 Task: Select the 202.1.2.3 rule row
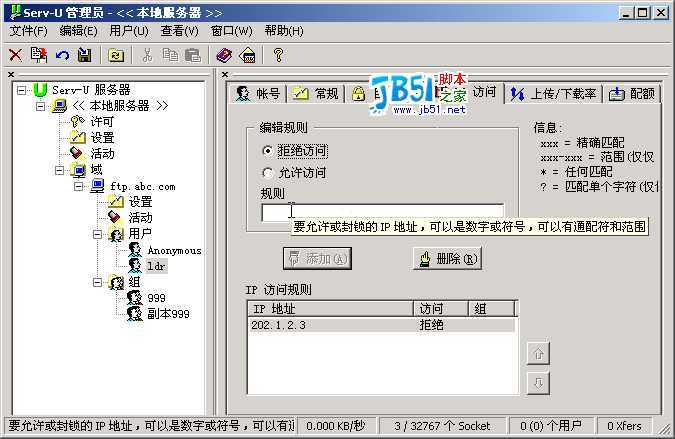point(382,325)
